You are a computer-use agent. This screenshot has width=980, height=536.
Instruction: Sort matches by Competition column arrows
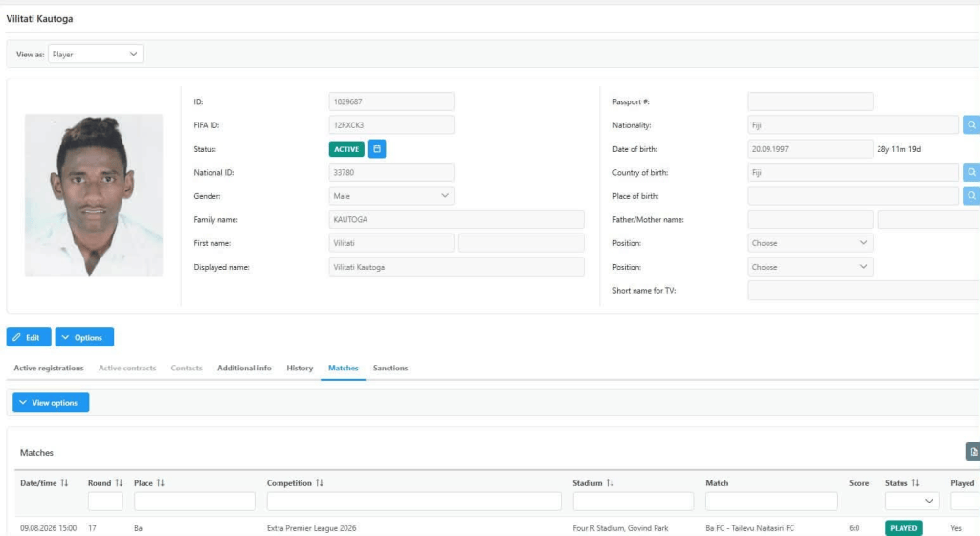point(320,483)
